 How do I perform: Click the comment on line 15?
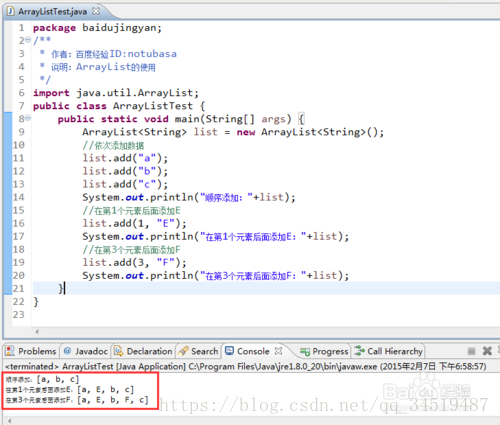coord(131,211)
